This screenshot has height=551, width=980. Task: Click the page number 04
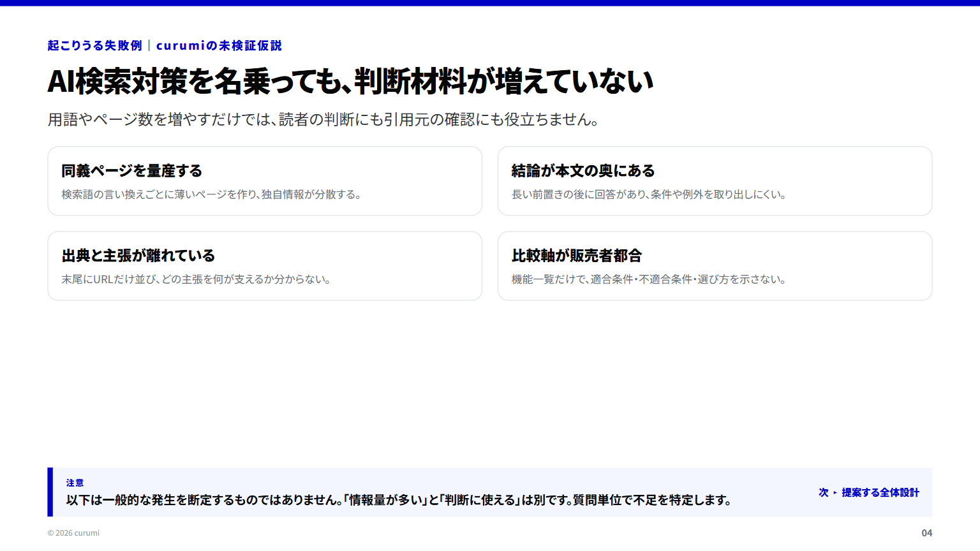click(x=926, y=533)
